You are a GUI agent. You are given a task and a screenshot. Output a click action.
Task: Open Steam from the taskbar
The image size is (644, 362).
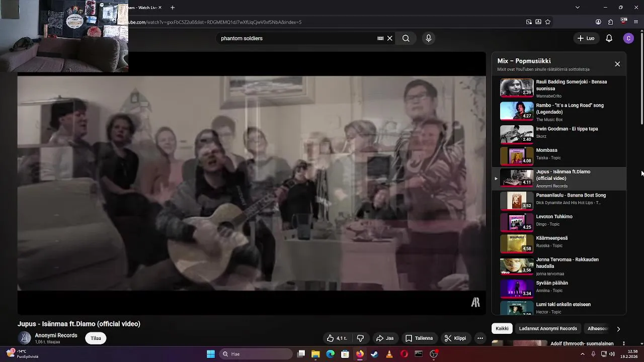tap(374, 354)
